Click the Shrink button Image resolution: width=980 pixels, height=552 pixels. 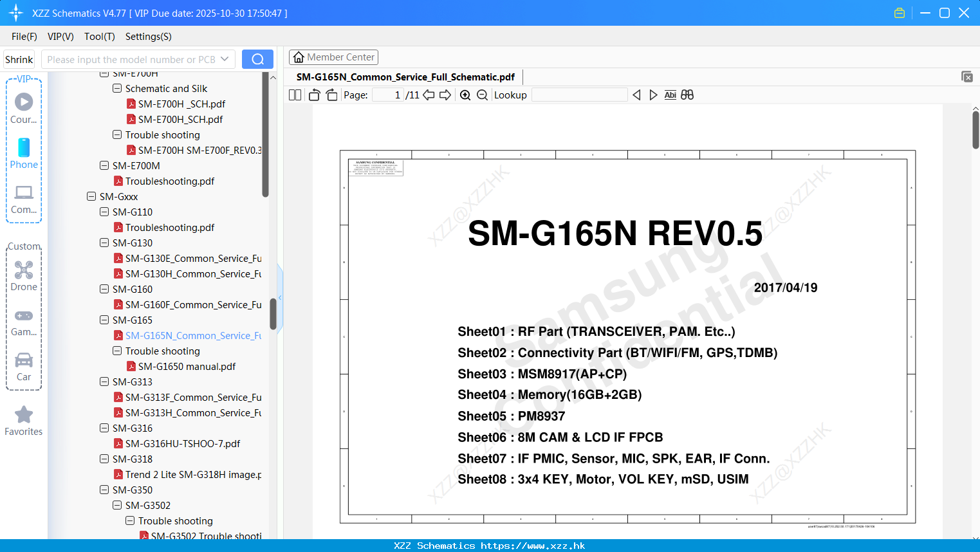(19, 59)
